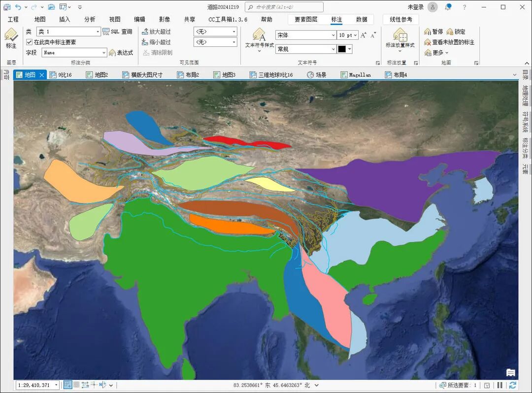Click the undo arrow icon
Image resolution: width=532 pixels, height=393 pixels.
click(18, 7)
